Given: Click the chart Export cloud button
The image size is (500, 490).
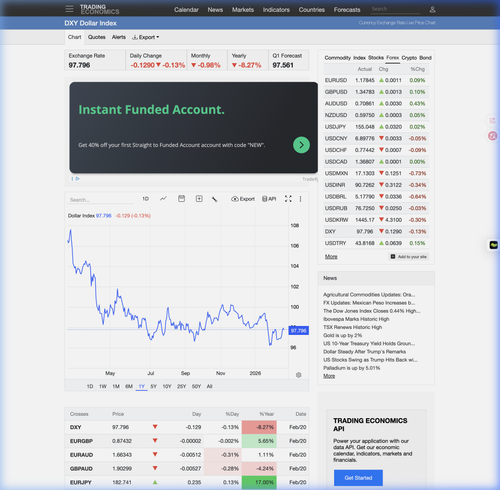Looking at the screenshot, I should point(243,199).
